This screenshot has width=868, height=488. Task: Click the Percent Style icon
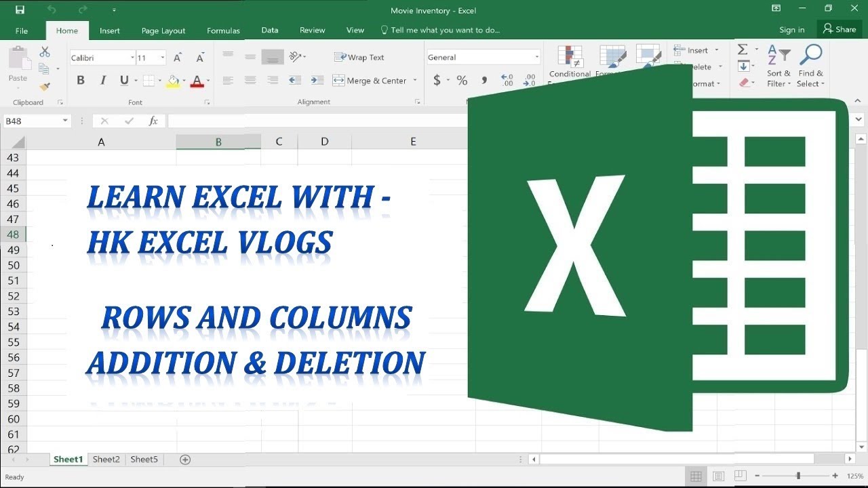(462, 80)
